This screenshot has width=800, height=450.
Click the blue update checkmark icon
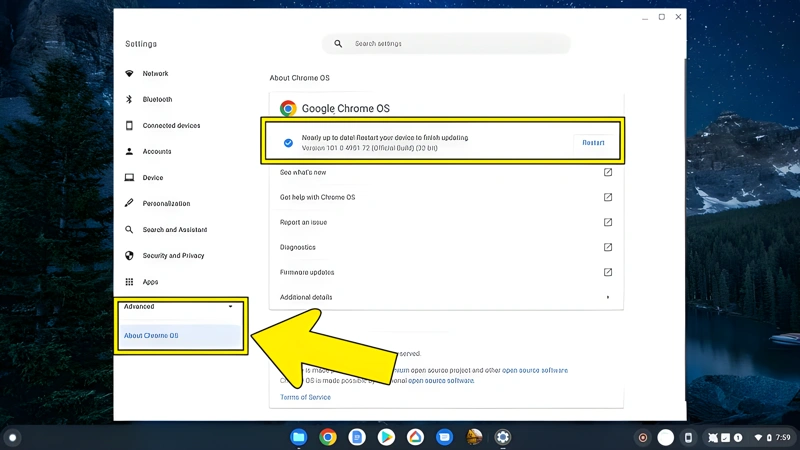click(288, 143)
